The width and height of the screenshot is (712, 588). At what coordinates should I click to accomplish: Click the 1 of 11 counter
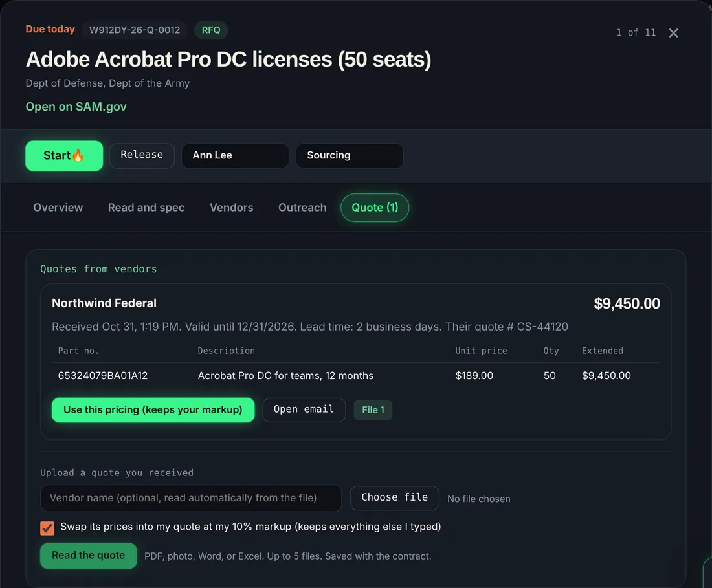coord(636,32)
